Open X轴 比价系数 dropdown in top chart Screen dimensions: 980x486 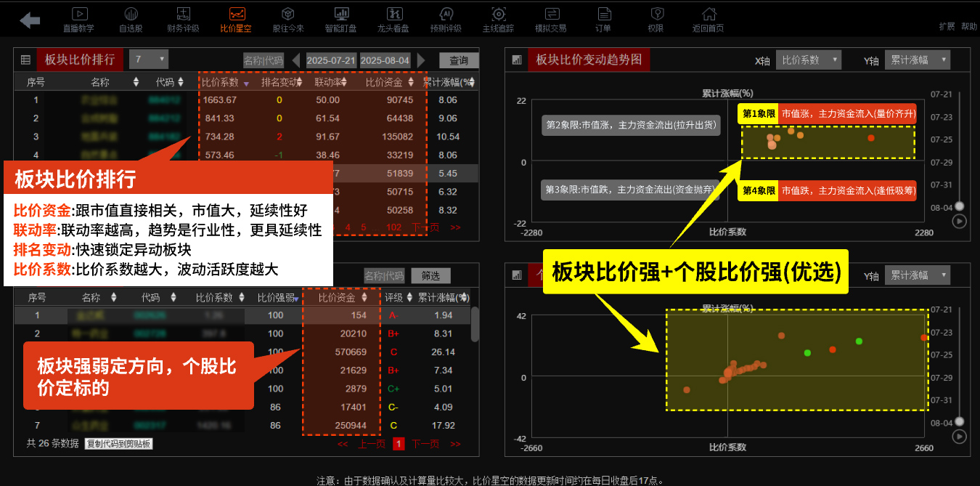click(808, 60)
